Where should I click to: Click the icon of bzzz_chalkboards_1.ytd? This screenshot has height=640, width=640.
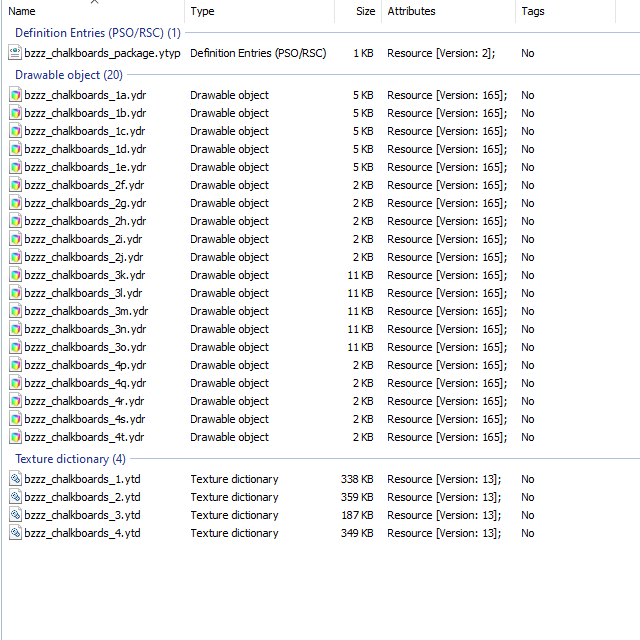click(x=15, y=479)
